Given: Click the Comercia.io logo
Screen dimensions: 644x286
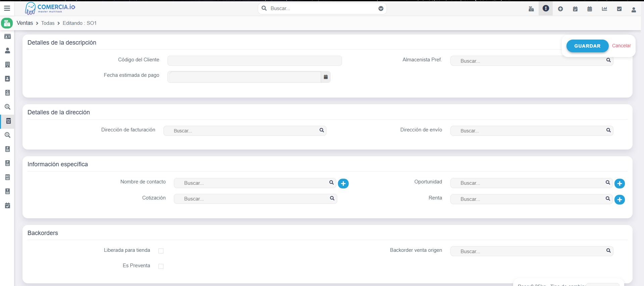Looking at the screenshot, I should pyautogui.click(x=50, y=8).
